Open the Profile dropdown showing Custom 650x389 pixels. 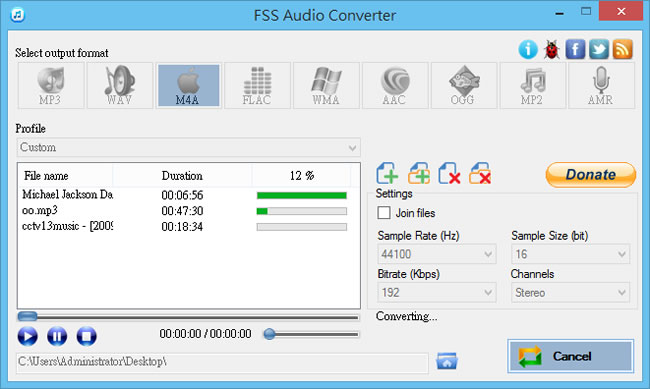point(189,147)
